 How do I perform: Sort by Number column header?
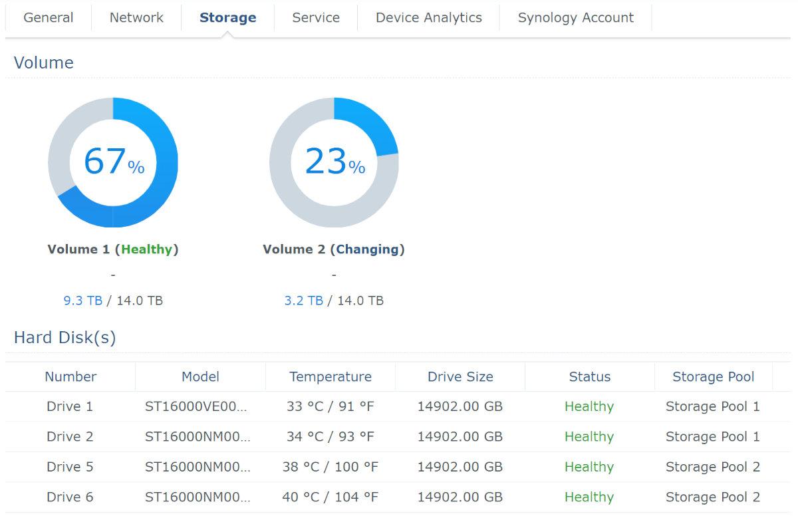(x=70, y=377)
